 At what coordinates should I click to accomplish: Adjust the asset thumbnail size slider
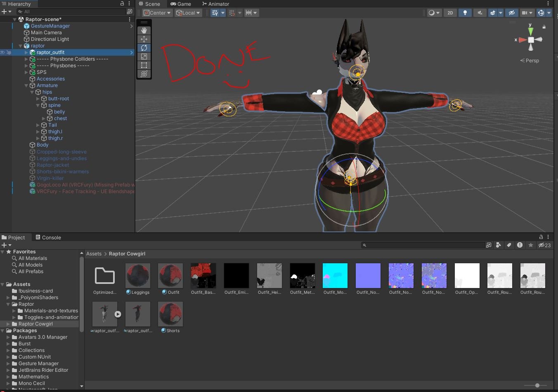(537, 385)
